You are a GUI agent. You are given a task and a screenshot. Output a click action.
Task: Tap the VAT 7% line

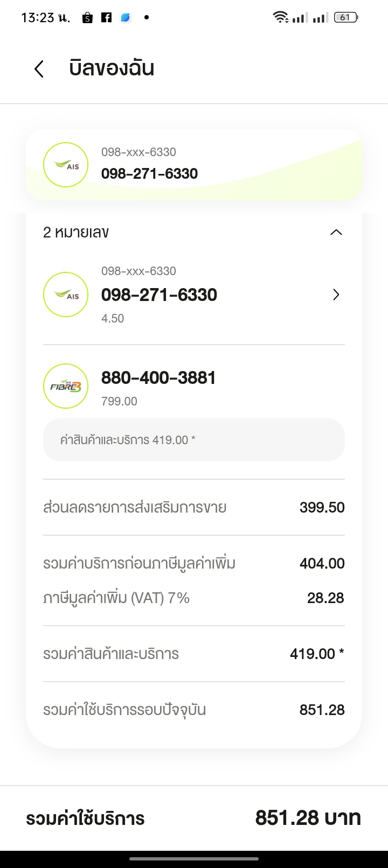pos(193,598)
